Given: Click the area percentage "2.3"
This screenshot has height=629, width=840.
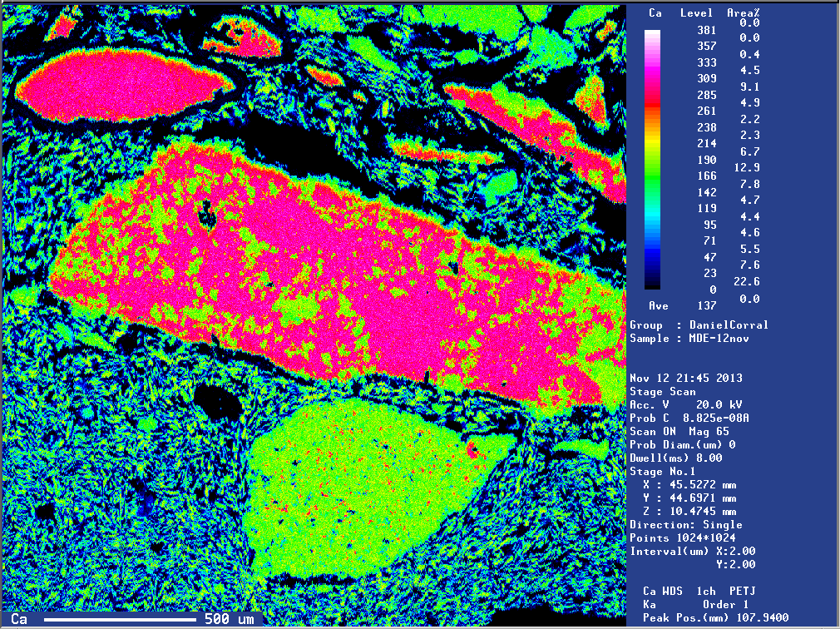Looking at the screenshot, I should point(749,135).
